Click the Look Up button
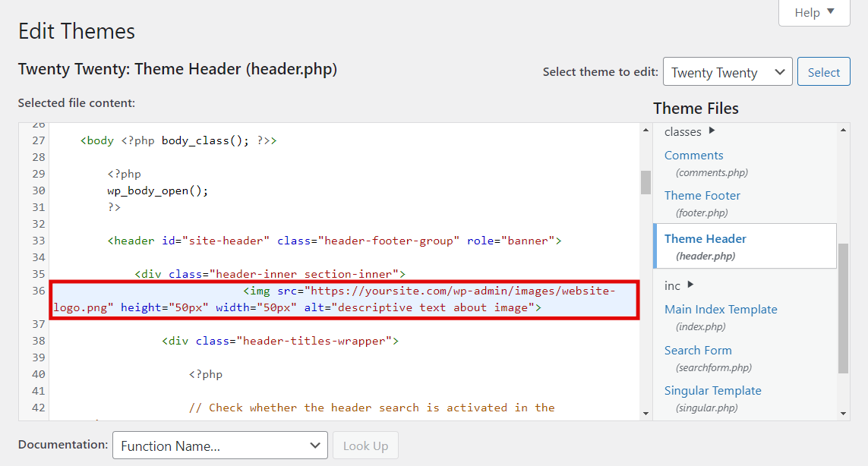 (365, 446)
